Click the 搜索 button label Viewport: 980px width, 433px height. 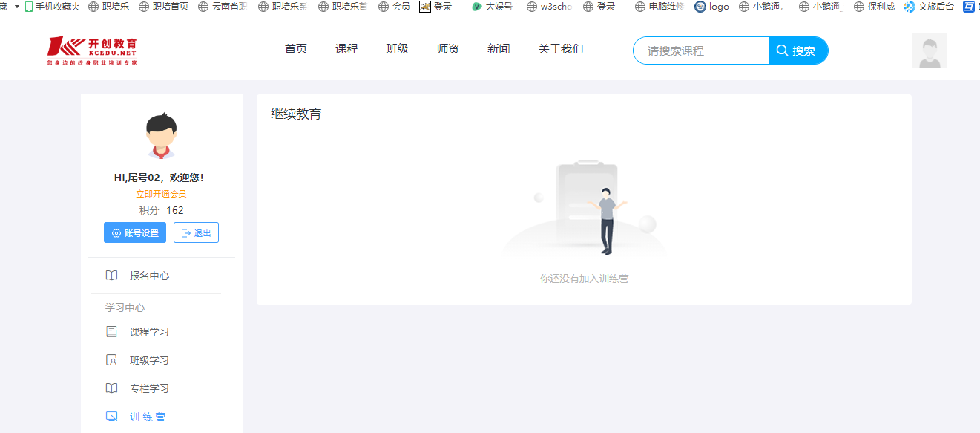pyautogui.click(x=804, y=51)
